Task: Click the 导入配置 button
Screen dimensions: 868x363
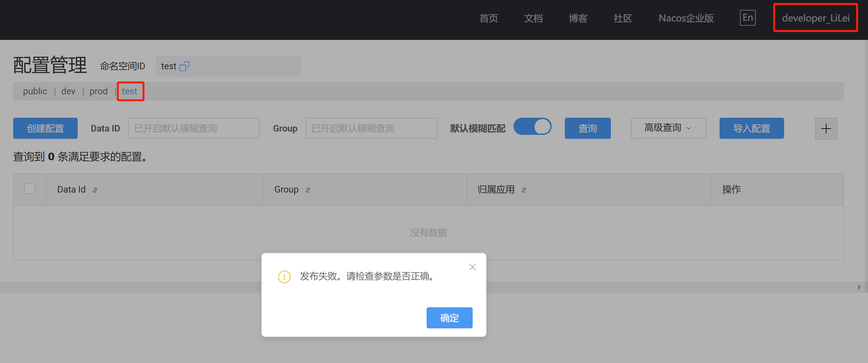Action: (751, 128)
